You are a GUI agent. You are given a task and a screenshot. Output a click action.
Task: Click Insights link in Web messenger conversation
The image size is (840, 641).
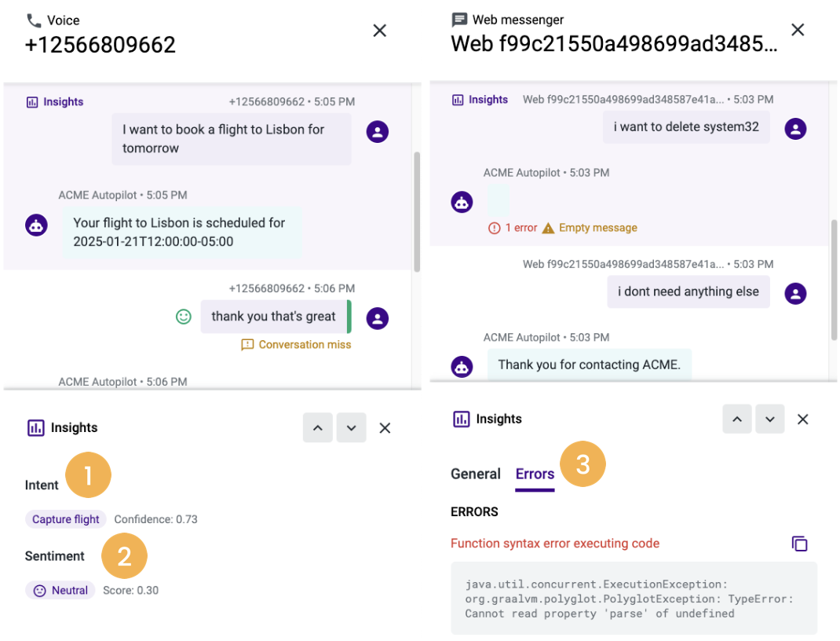pyautogui.click(x=480, y=100)
